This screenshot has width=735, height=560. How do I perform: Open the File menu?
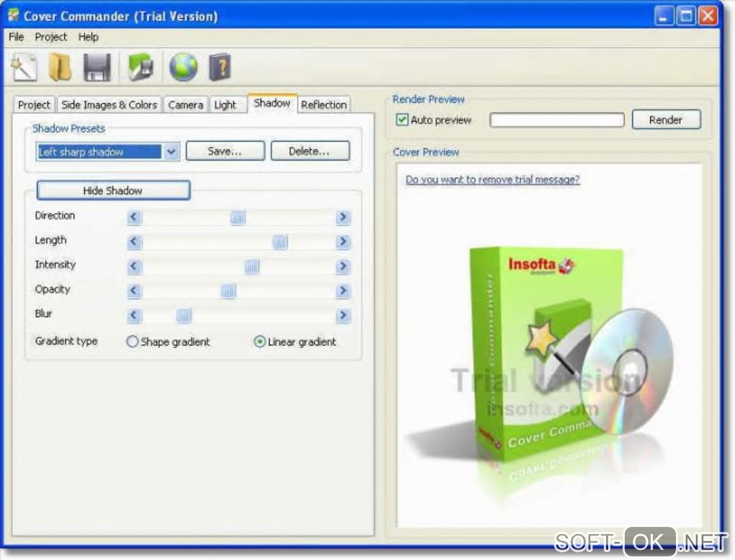pyautogui.click(x=17, y=37)
